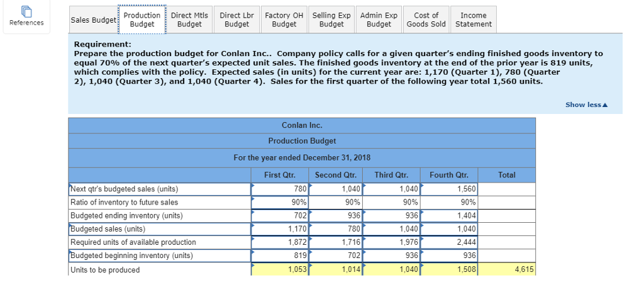Select Third Qtr. units to be produced 1,040
Viewport: 644px width, 287px height.
392,270
